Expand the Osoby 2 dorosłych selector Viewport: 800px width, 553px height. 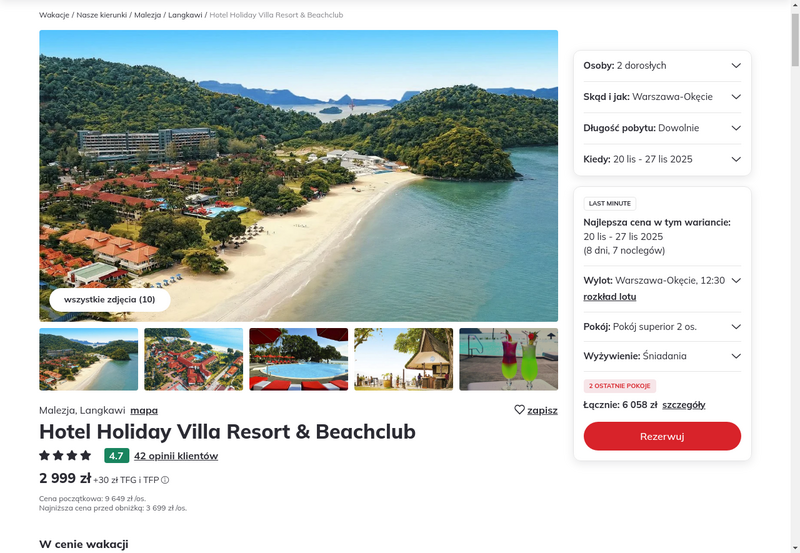click(x=662, y=65)
